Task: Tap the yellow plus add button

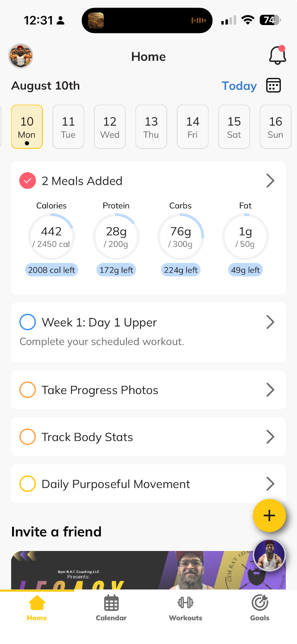Action: point(269,515)
